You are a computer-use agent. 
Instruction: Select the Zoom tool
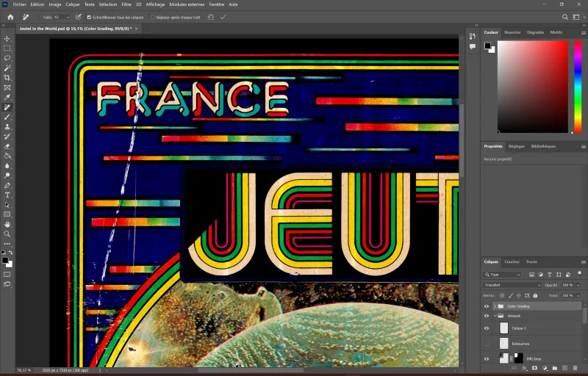[7, 234]
